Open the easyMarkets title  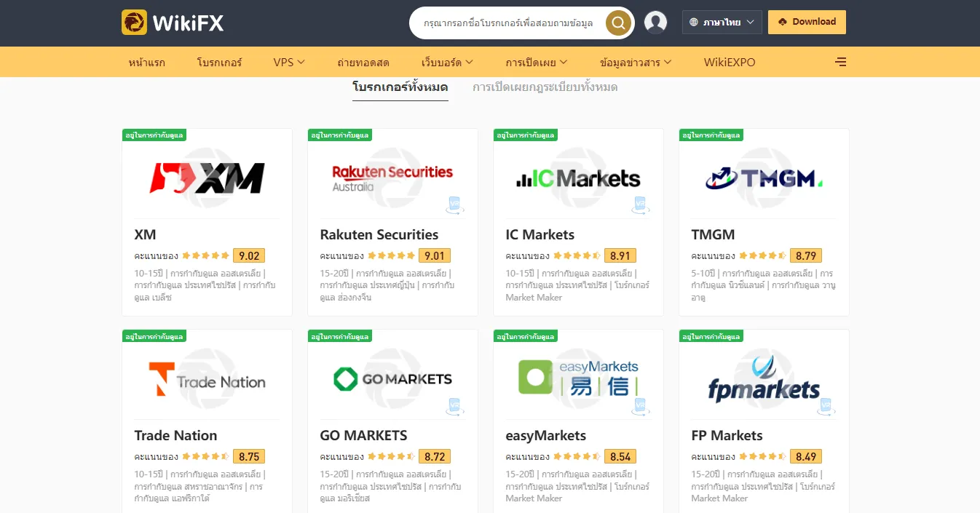tap(545, 435)
